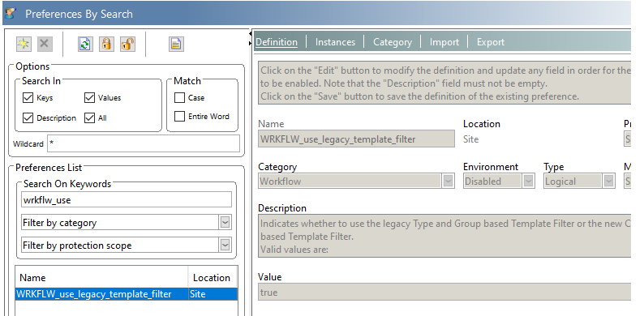Click the open padlock unlock icon
This screenshot has height=316, width=644.
pyautogui.click(x=127, y=44)
